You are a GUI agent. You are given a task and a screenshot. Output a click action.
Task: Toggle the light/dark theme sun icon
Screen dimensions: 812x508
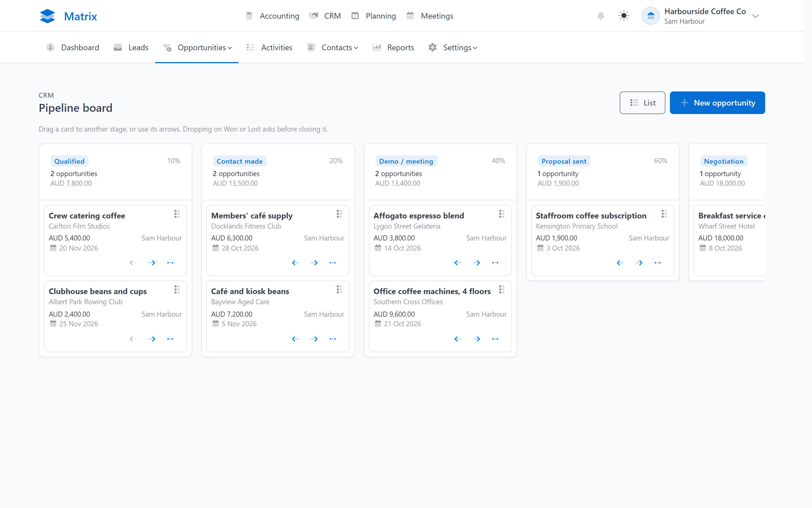pyautogui.click(x=623, y=16)
